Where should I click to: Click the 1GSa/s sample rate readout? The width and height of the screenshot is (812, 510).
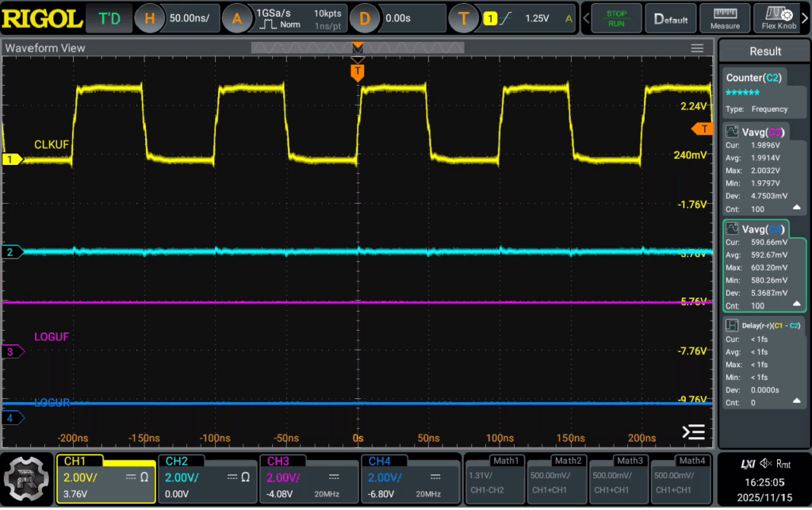274,13
